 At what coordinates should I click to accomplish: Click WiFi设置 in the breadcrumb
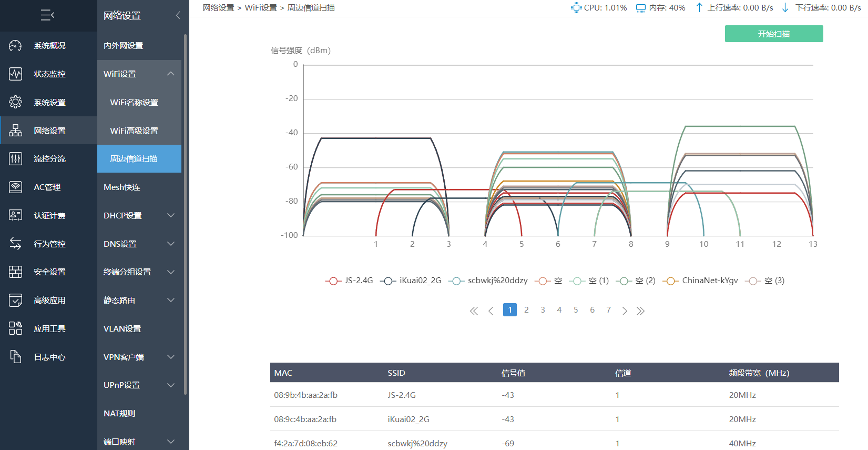click(261, 8)
